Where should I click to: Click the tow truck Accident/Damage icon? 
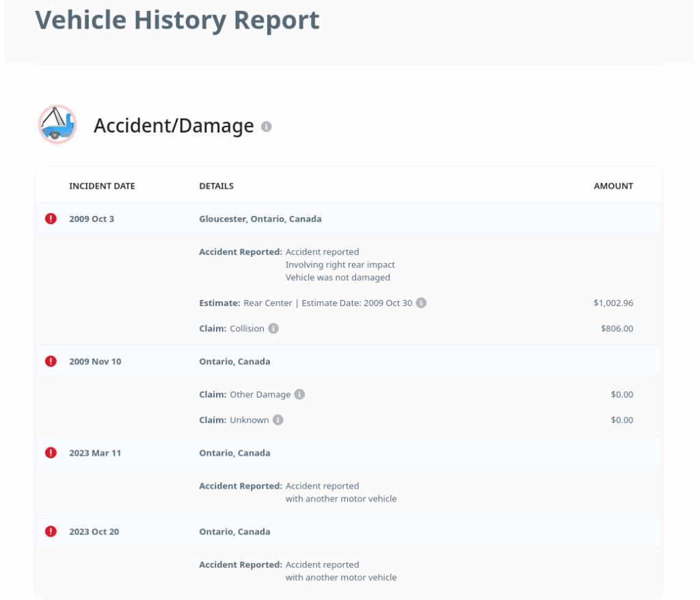click(57, 125)
